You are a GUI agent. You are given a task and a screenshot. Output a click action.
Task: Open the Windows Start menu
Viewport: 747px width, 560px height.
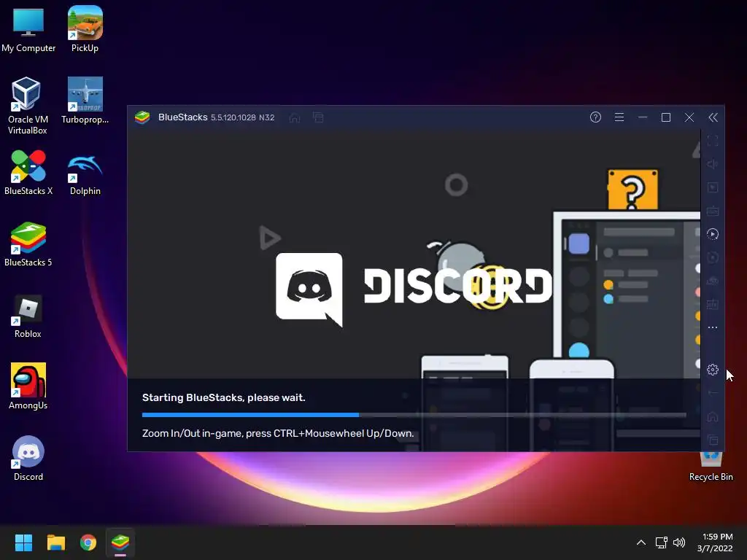pyautogui.click(x=23, y=542)
